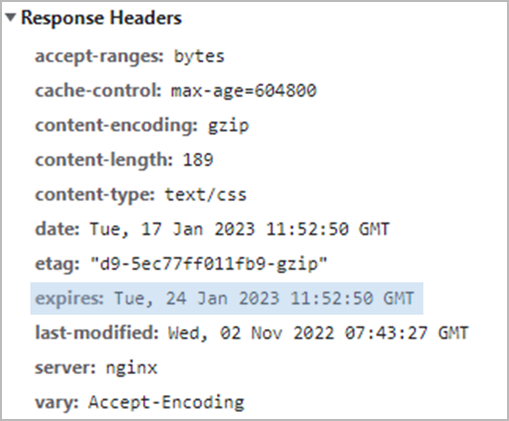
Task: Click the max-age=604800 value
Action: [x=243, y=91]
